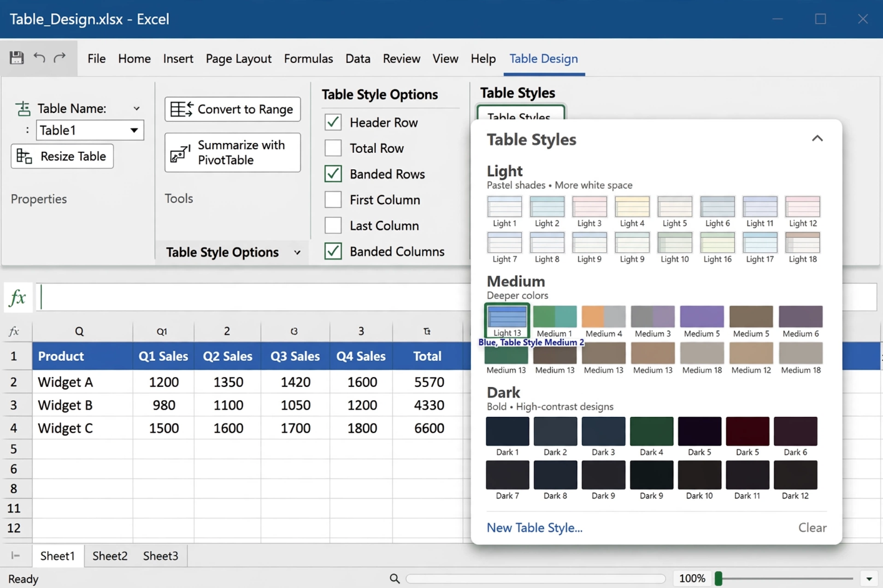Toggle the Banded Rows checkbox
The image size is (883, 588).
[x=333, y=174]
